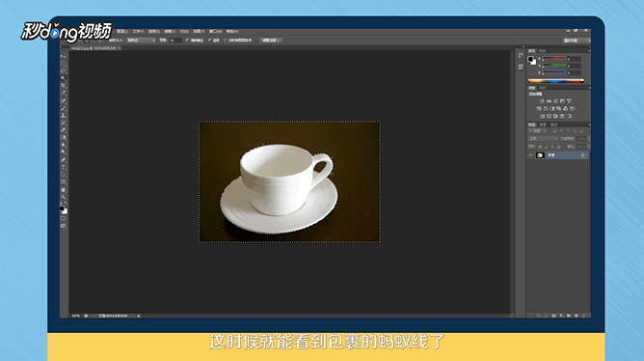Screen dimensions: 644x361
Task: Add a Curves adjustment
Action: [x=555, y=101]
